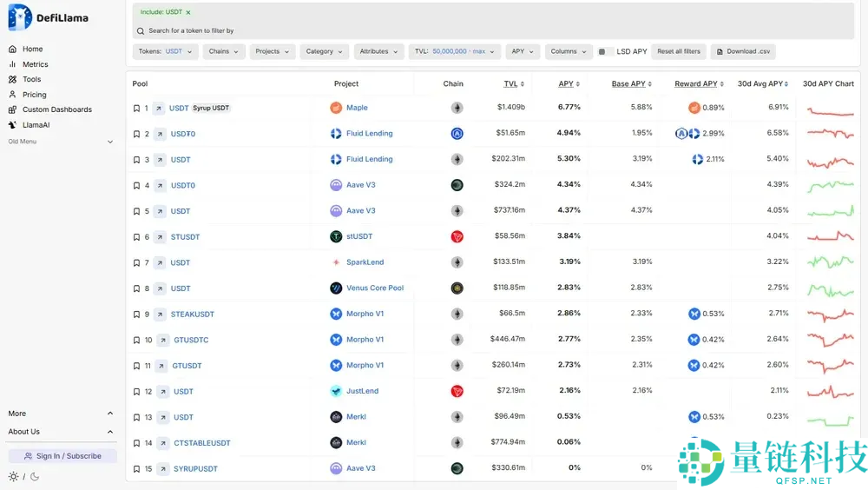The width and height of the screenshot is (868, 490).
Task: Open the TVL range dropdown
Action: 455,51
